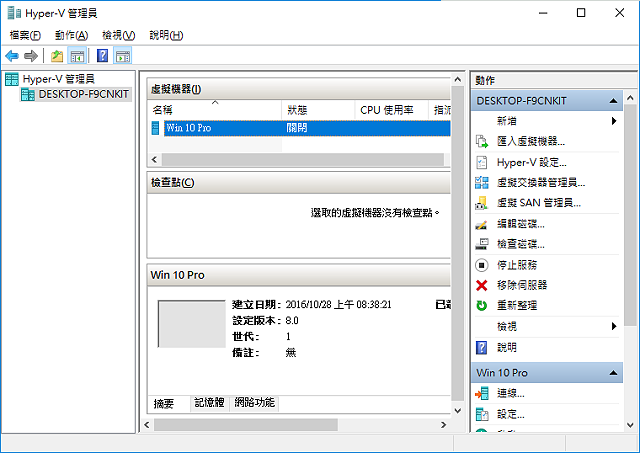Click the 匯入虛擬機器 icon
The height and width of the screenshot is (461, 644).
pyautogui.click(x=482, y=142)
